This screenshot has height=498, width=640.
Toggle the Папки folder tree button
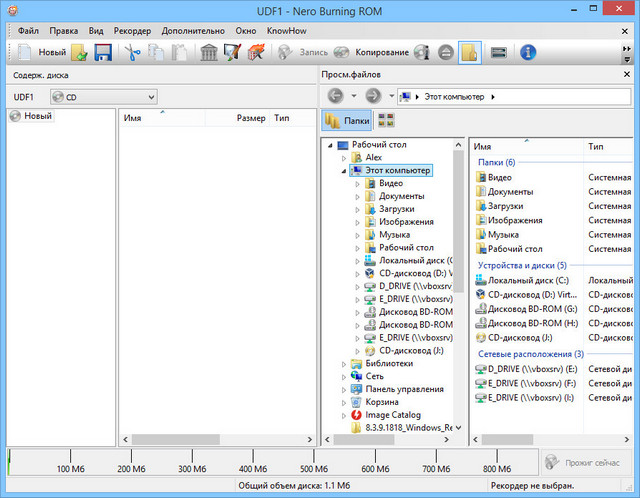(347, 120)
